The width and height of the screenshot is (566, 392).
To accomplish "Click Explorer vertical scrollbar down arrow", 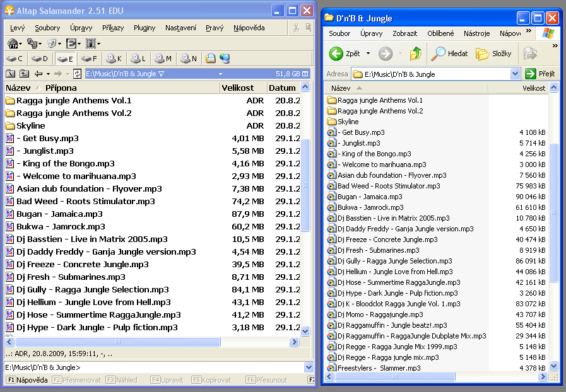I will click(554, 366).
